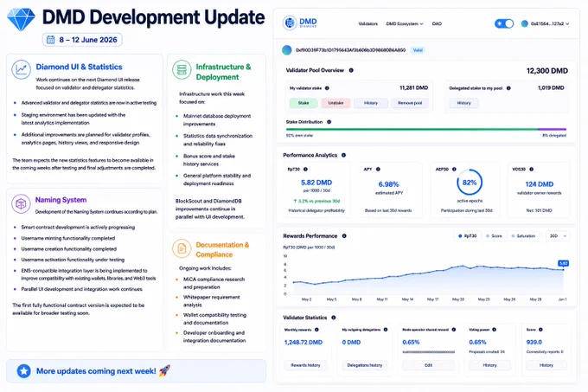The width and height of the screenshot is (588, 392).
Task: Click the 1,019 DMD delegated stake value
Action: pyautogui.click(x=551, y=87)
